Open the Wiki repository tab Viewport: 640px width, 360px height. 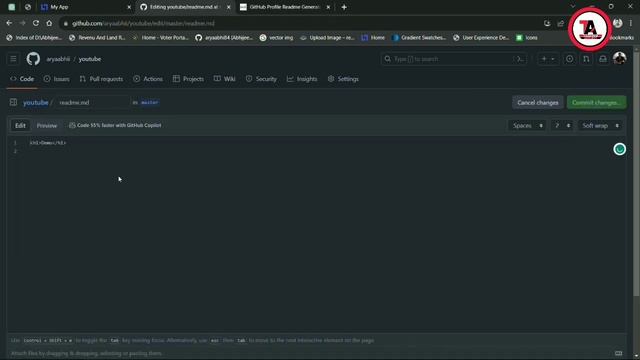click(x=224, y=79)
